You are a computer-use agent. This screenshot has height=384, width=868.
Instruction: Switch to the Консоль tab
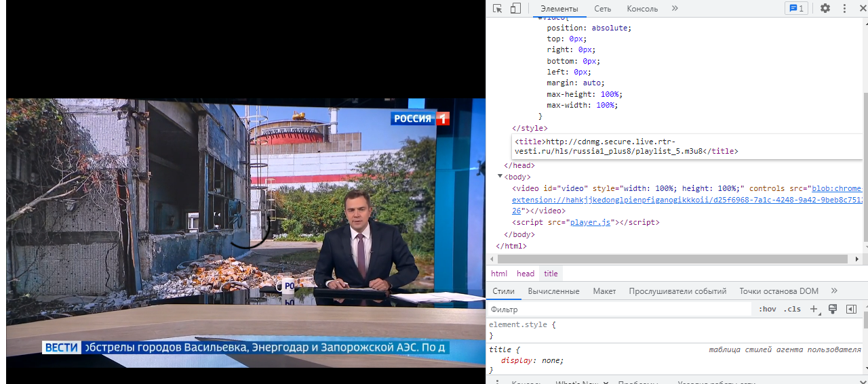(642, 9)
